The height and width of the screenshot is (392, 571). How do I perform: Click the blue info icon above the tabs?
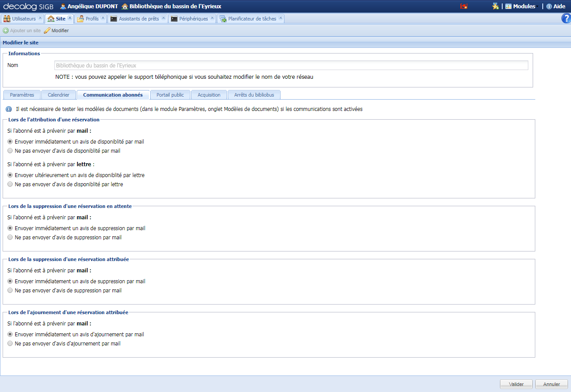(9, 109)
